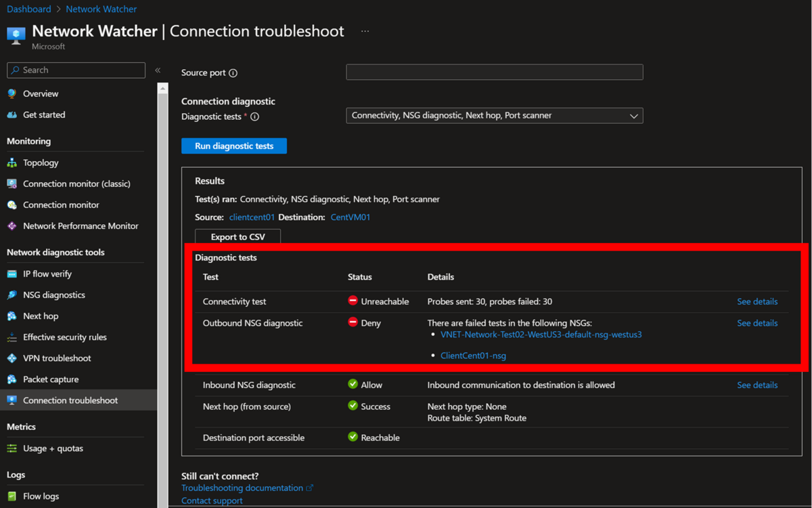Open Overview in the sidebar menu
The height and width of the screenshot is (508, 812).
coord(41,93)
